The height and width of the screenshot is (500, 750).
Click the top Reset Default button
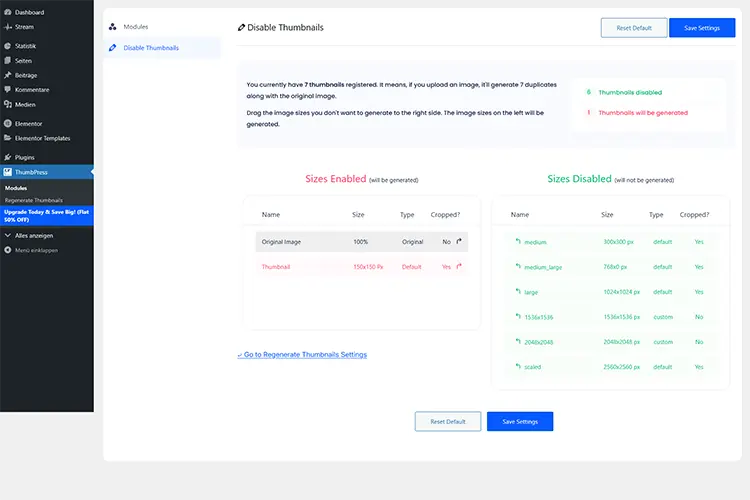tap(634, 28)
